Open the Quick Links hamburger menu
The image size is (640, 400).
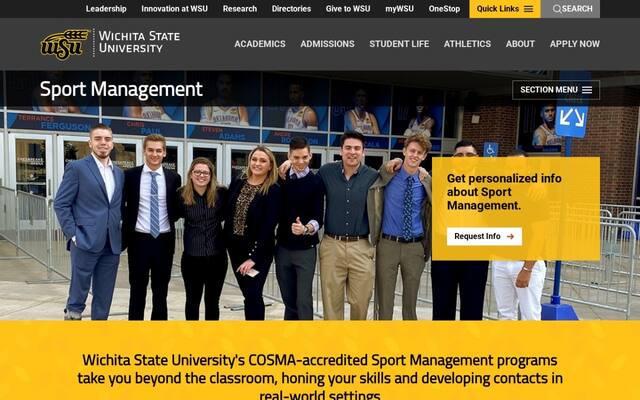(x=504, y=9)
